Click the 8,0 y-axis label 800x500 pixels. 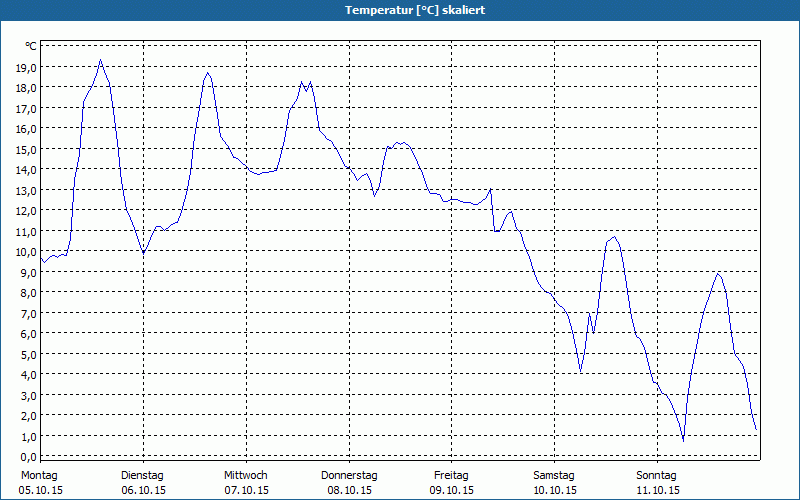pyautogui.click(x=29, y=293)
